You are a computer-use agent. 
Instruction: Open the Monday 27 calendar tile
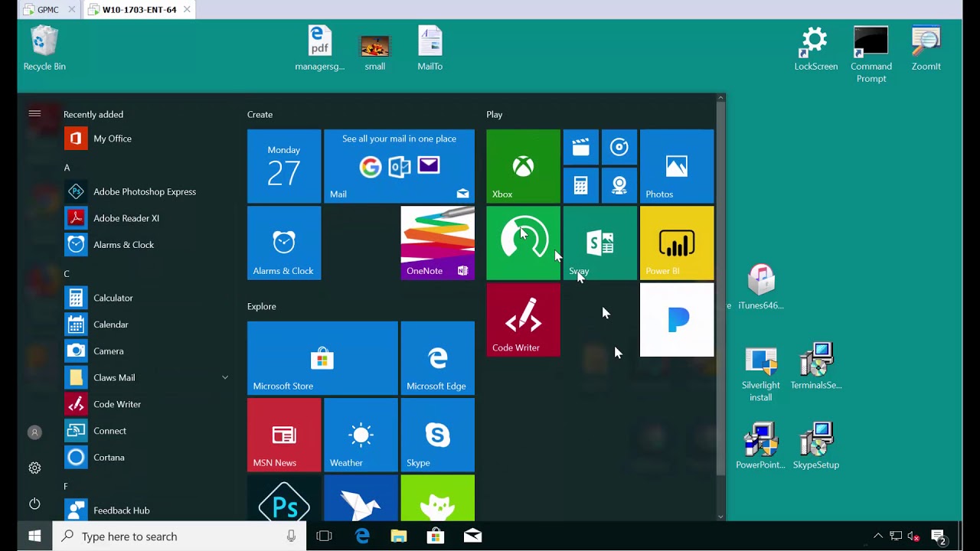tap(284, 166)
